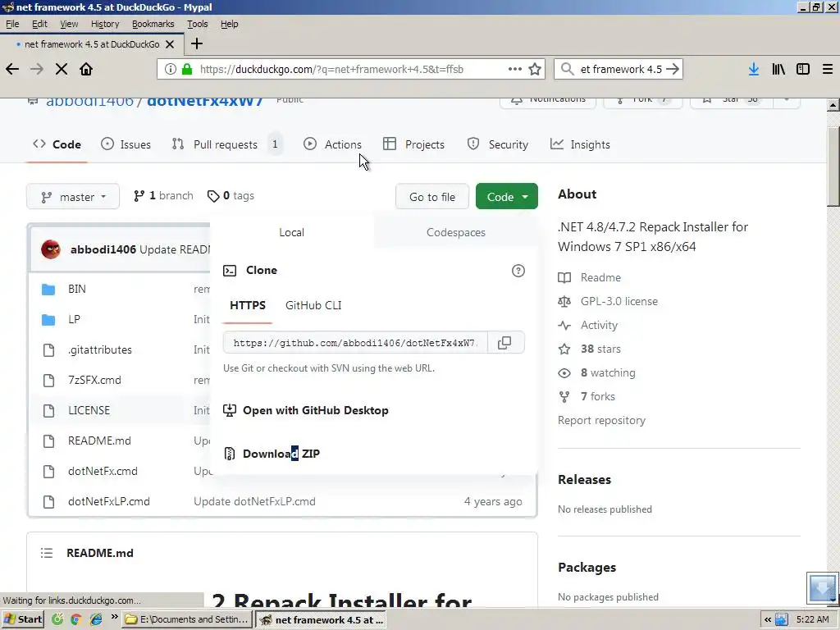Click the page vertical scrollbar thumb

833,166
